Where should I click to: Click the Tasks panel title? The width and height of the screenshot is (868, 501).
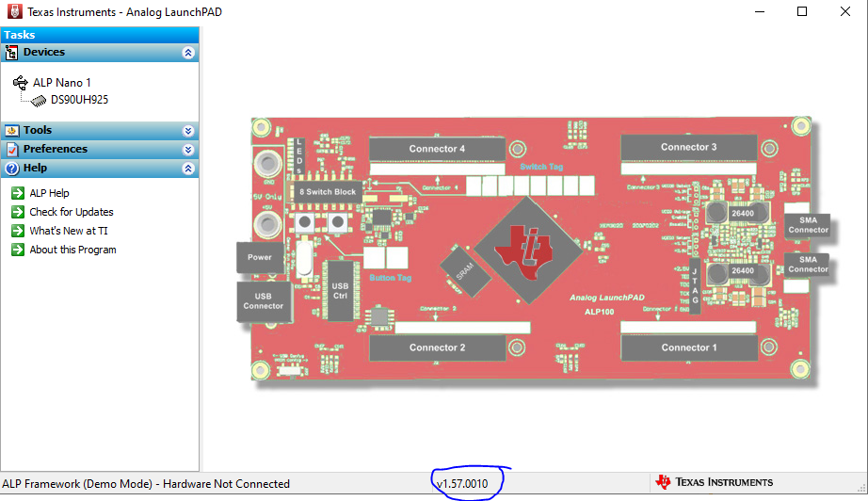(x=20, y=35)
